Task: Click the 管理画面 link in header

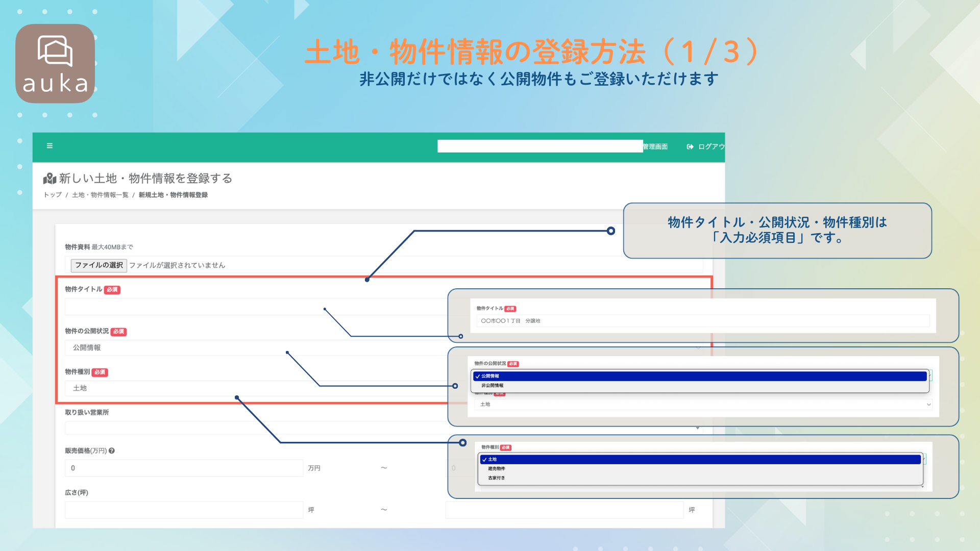Action: [655, 147]
